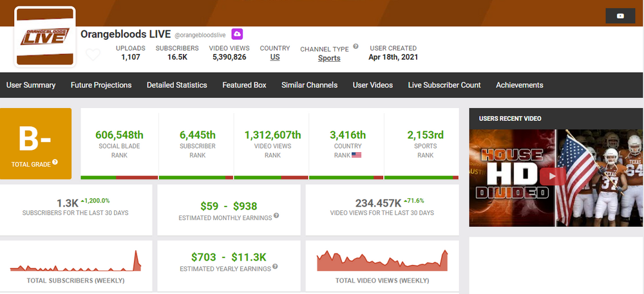644x294 pixels.
Task: Go to the Detailed Statistics tab
Action: [176, 85]
